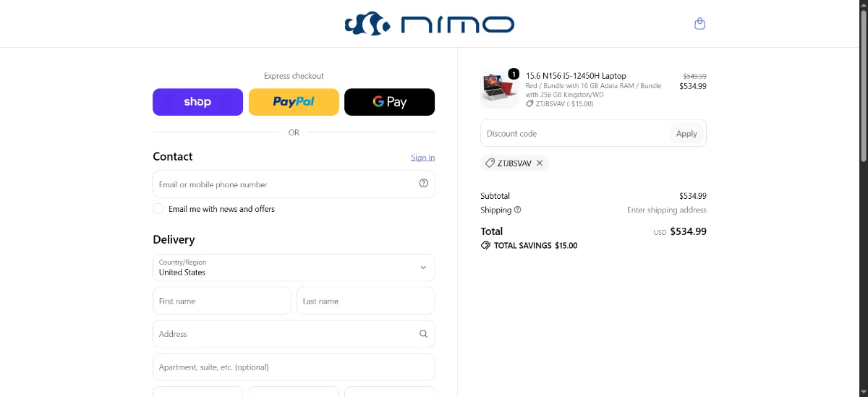Click the laptop product thumbnail
The width and height of the screenshot is (868, 397).
coord(498,88)
